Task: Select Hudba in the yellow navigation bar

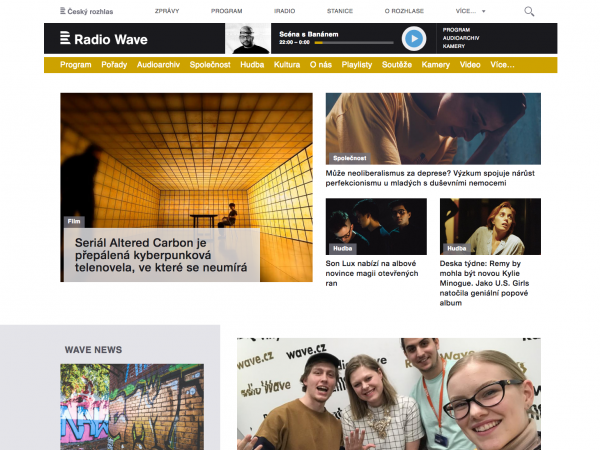Action: 252,65
